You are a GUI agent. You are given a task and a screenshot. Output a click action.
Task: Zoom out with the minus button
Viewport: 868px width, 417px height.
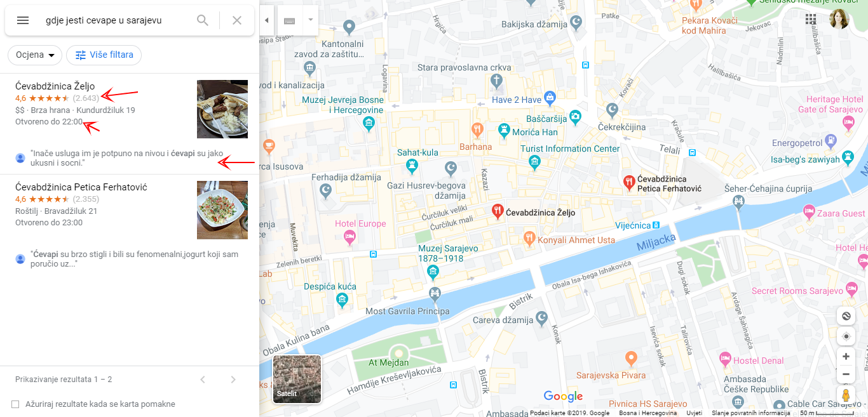pyautogui.click(x=846, y=374)
